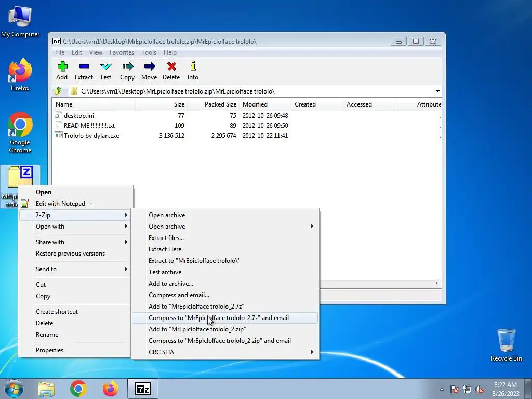Launch Chrome from the taskbar

pyautogui.click(x=78, y=389)
